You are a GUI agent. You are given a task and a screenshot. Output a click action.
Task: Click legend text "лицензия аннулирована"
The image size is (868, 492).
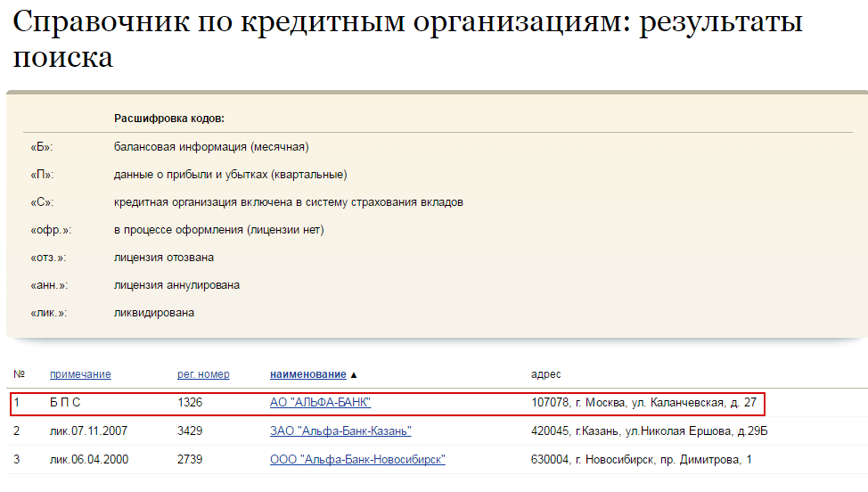coord(176,285)
